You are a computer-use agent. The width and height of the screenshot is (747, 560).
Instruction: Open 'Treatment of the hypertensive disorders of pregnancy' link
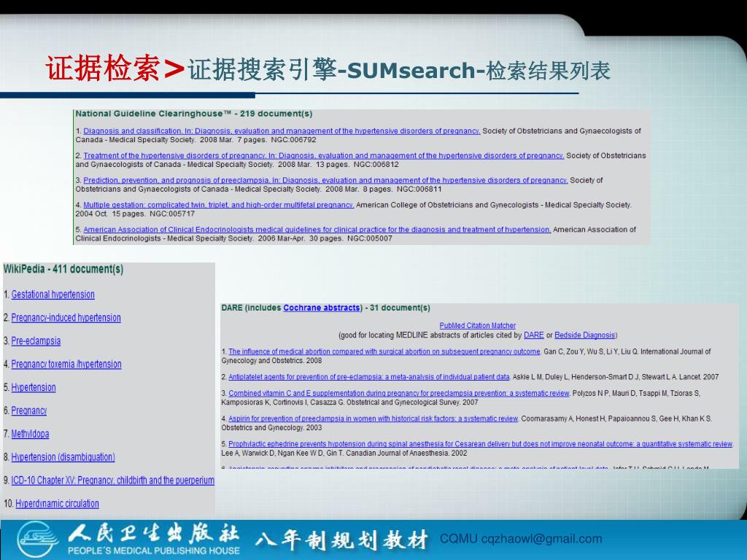coord(323,156)
